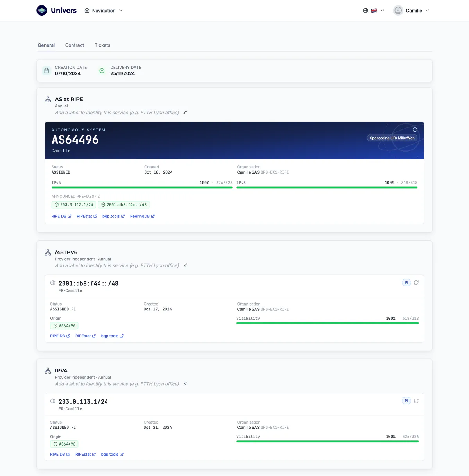
Task: Click the 07/10/2024 creation date value
Action: (x=68, y=73)
